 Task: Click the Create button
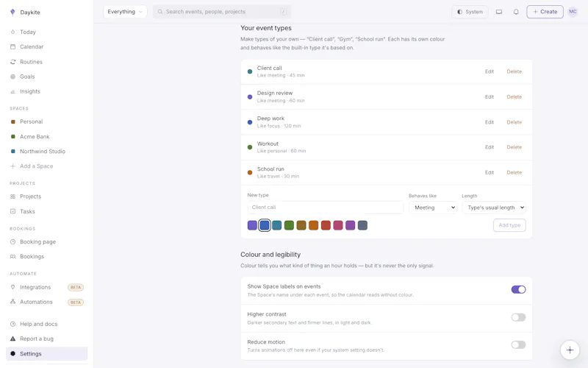[x=545, y=12]
